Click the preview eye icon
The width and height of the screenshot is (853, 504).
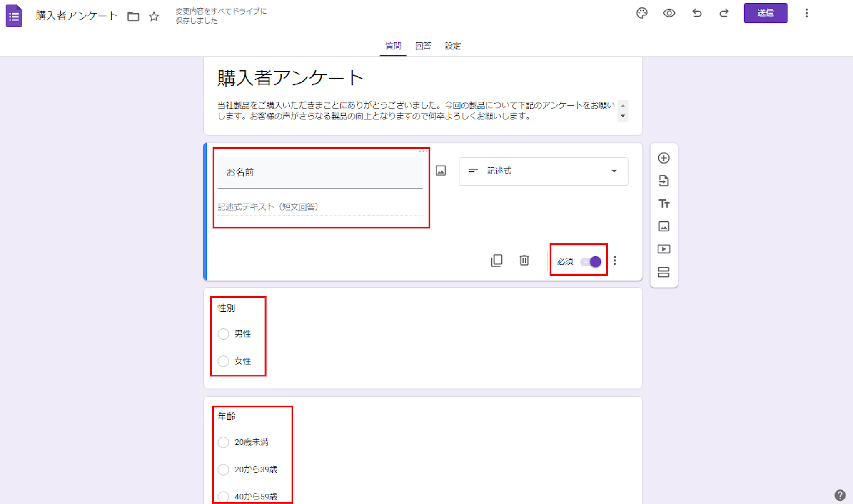click(x=669, y=13)
